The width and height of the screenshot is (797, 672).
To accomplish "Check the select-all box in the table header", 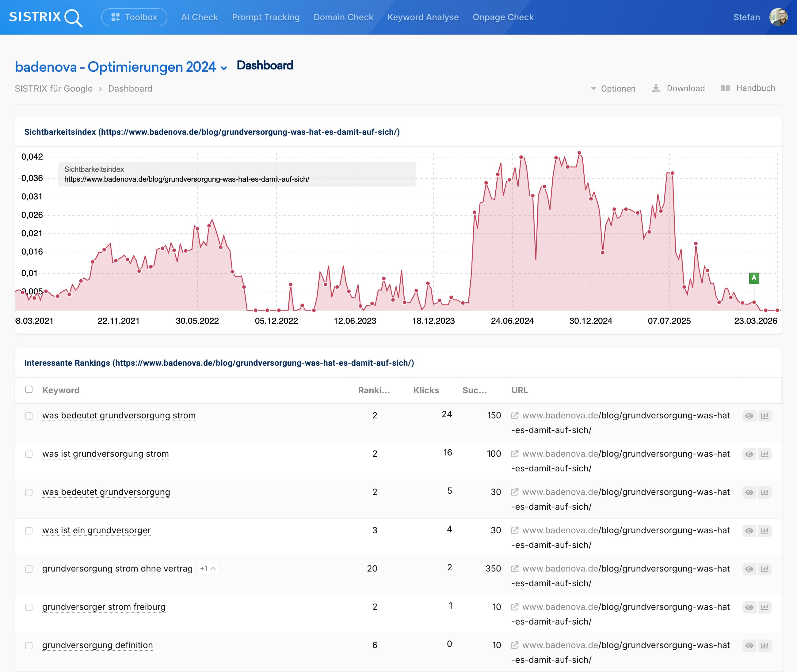I will [x=29, y=390].
